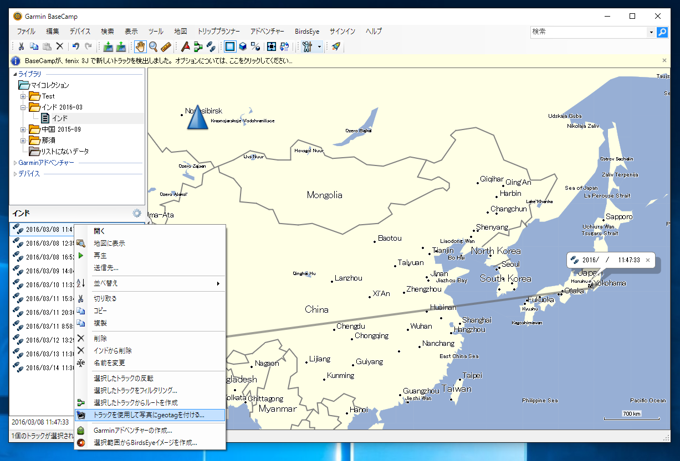Viewport: 680px width, 461px height.
Task: Select the New Route tool icon
Action: click(198, 46)
